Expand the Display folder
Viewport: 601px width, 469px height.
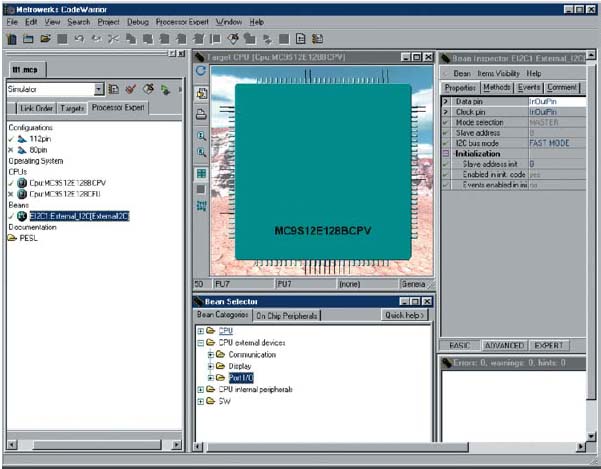(210, 366)
